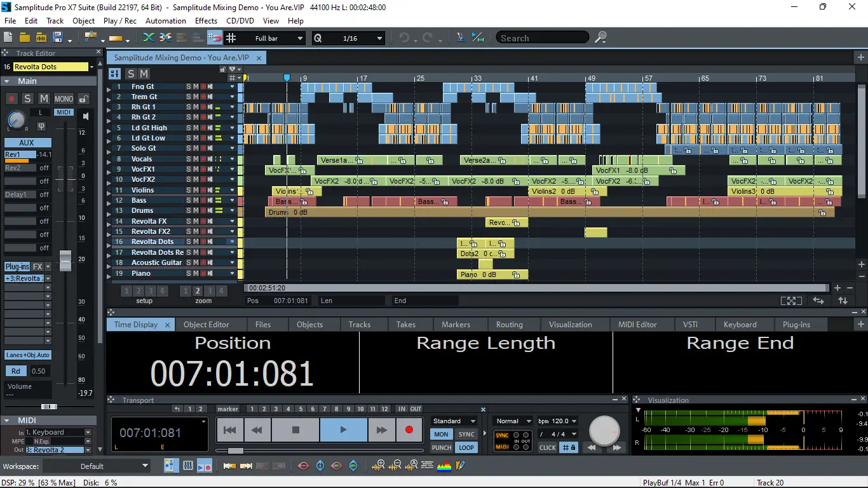Click the grid hash icon beside Full bar

(x=231, y=38)
